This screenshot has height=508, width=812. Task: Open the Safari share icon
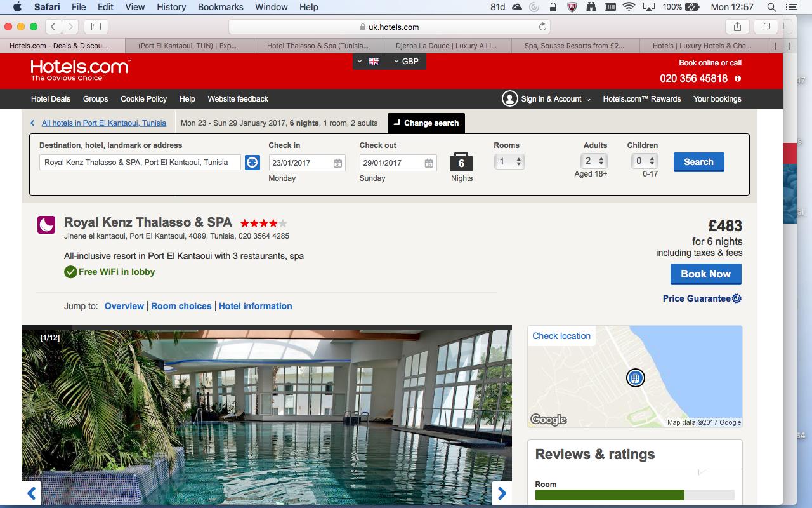coord(737,27)
